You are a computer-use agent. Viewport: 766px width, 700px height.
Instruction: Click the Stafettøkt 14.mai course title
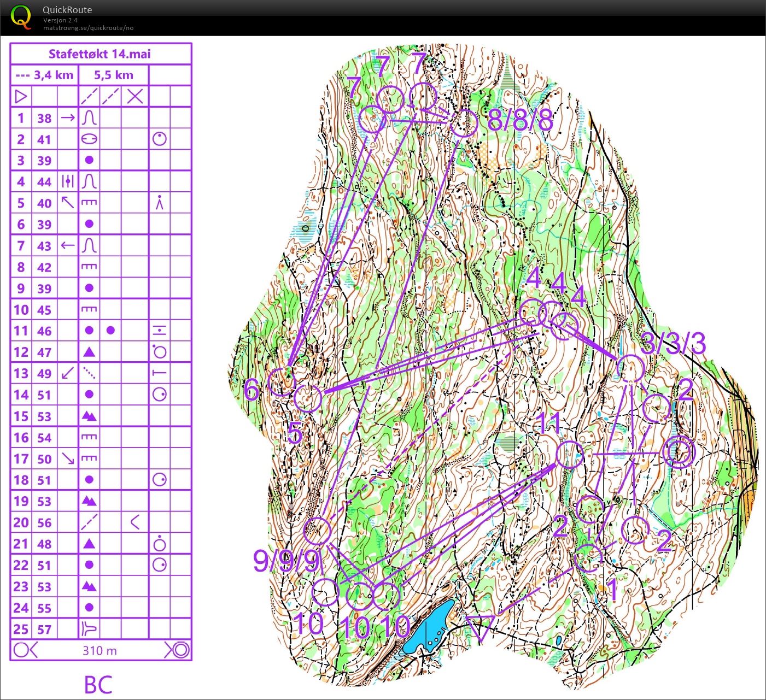[100, 54]
